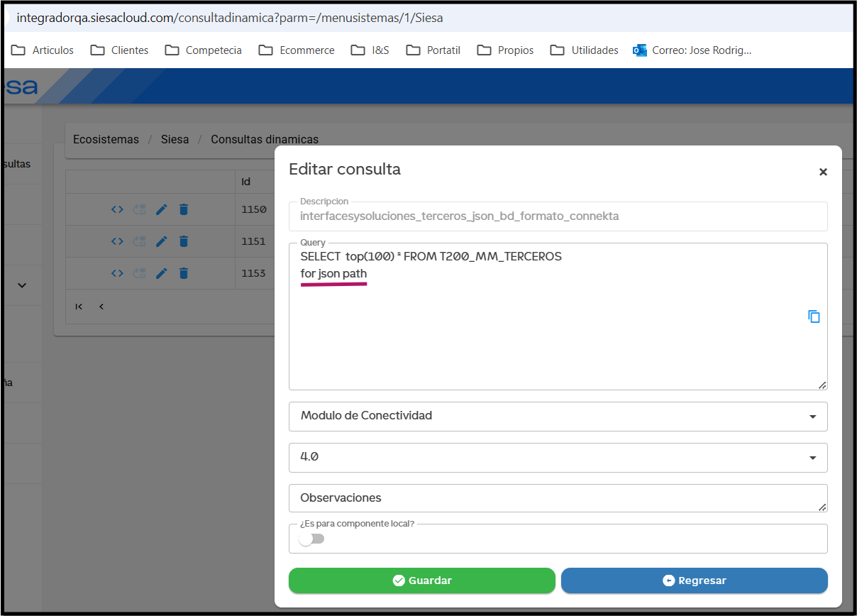Image resolution: width=857 pixels, height=616 pixels.
Task: Click the duplicate icon for query 1151
Action: click(x=139, y=241)
